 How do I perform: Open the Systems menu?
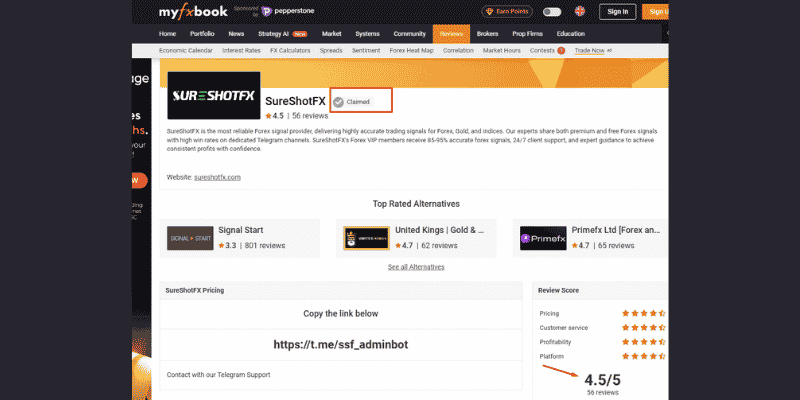[x=367, y=34]
